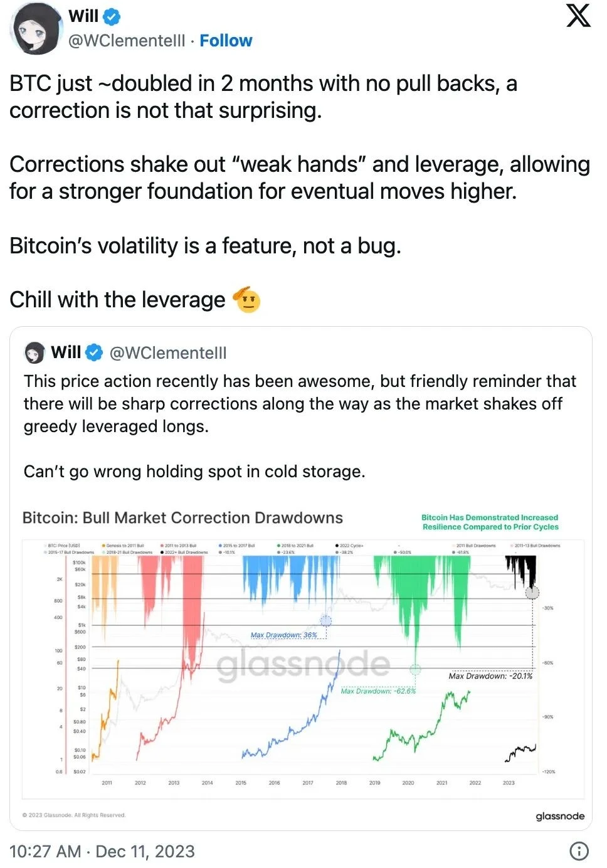The width and height of the screenshot is (607, 868).
Task: Toggle the 2011 to 2013 Bull legend entry
Action: pos(180,546)
